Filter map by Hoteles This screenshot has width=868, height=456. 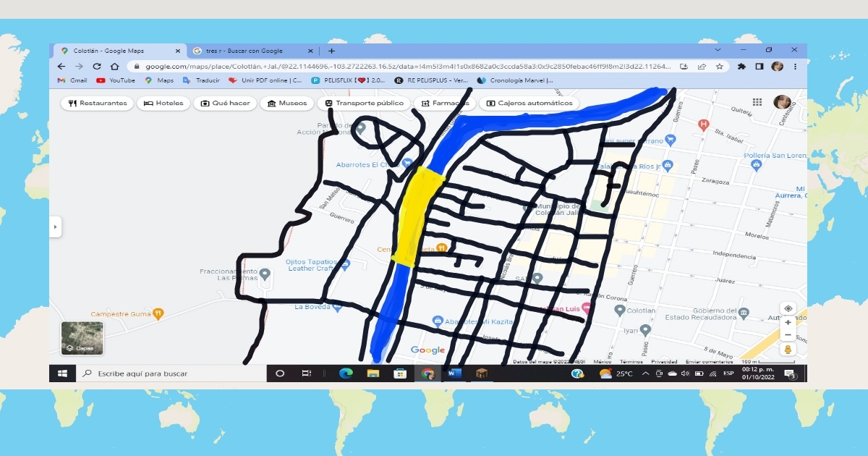[163, 104]
